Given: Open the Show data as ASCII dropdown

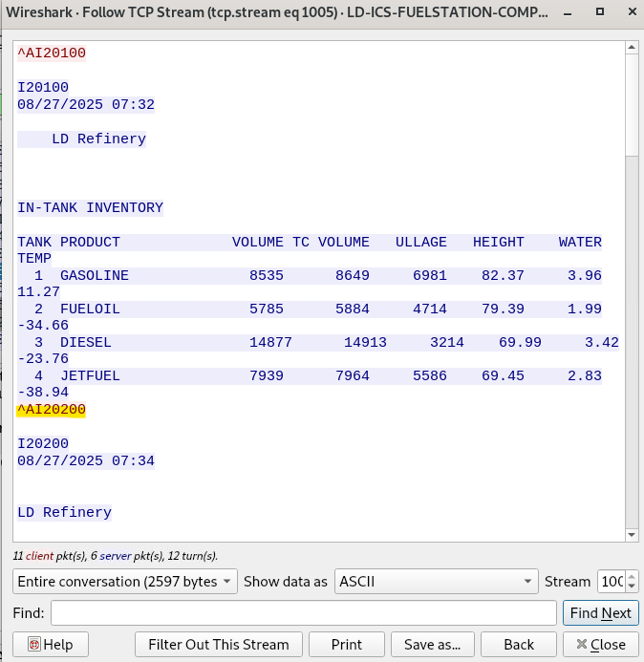Looking at the screenshot, I should pos(437,581).
